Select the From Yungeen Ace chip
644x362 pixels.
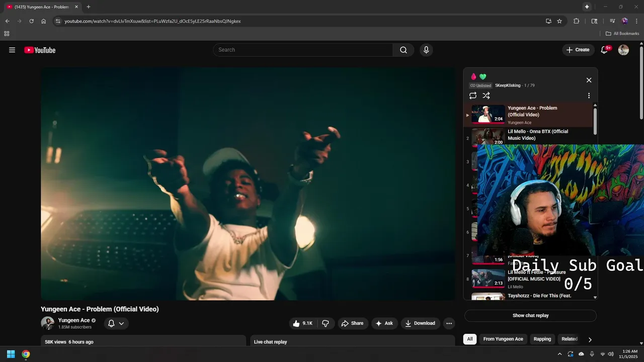[503, 339]
